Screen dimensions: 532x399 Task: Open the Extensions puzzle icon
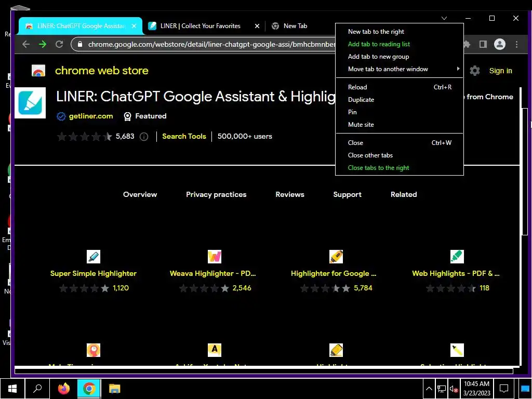tap(467, 44)
